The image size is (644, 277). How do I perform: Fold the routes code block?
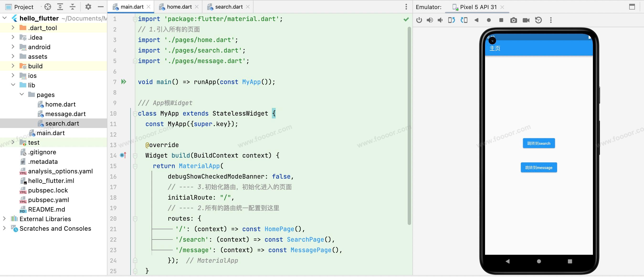click(135, 219)
